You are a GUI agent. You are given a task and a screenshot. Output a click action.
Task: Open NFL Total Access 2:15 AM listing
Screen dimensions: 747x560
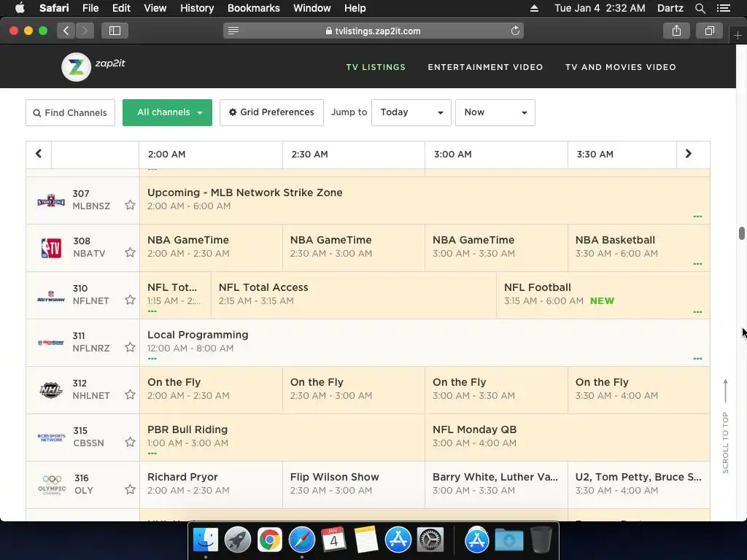(x=354, y=295)
